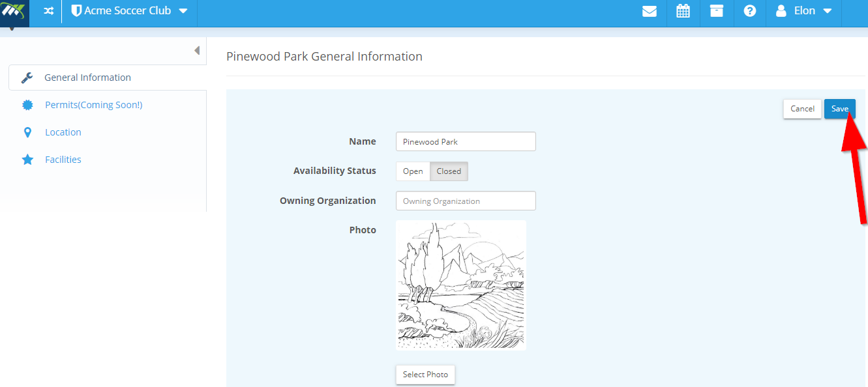Click the park landscape photo thumbnail
868x387 pixels.
point(461,285)
